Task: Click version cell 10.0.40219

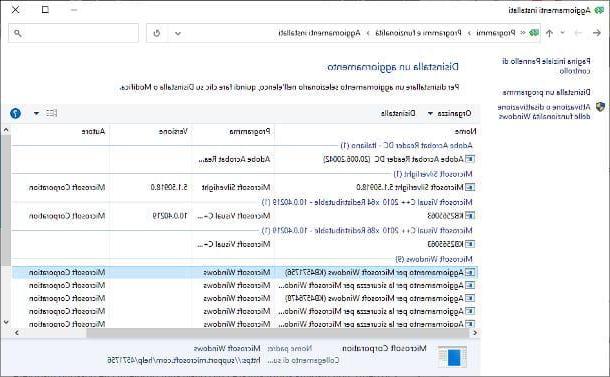Action: pyautogui.click(x=170, y=216)
